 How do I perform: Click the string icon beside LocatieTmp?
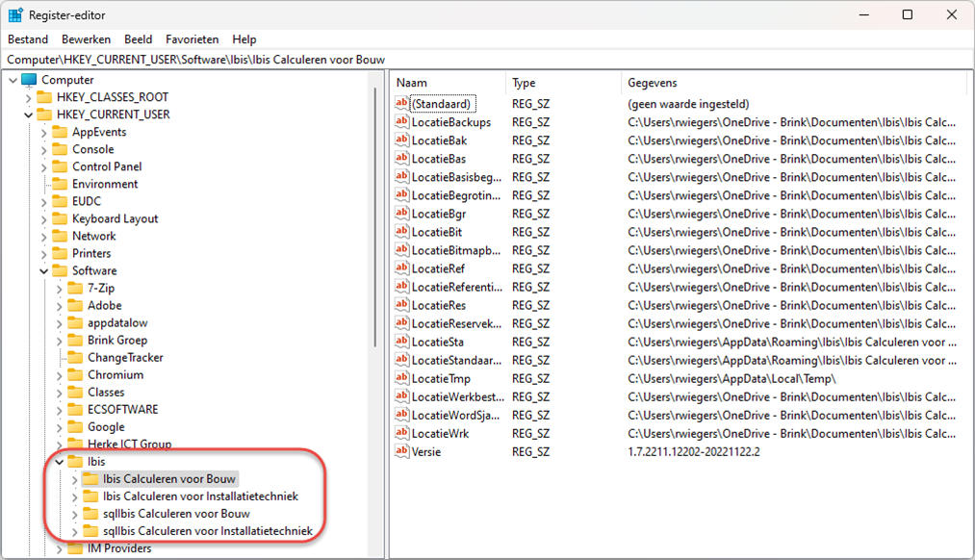[402, 378]
